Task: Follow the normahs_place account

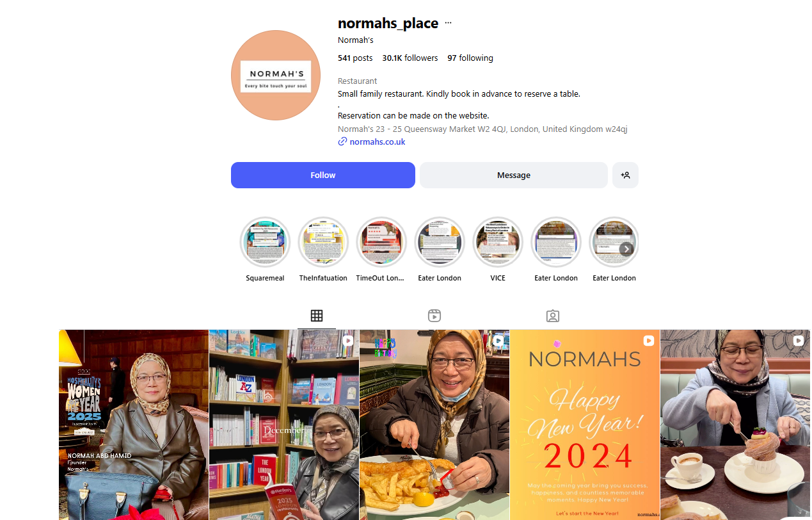Action: [x=323, y=175]
